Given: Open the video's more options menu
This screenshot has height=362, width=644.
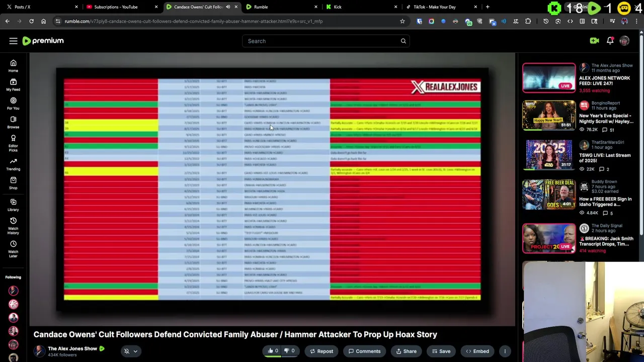Looking at the screenshot, I should click(x=505, y=351).
